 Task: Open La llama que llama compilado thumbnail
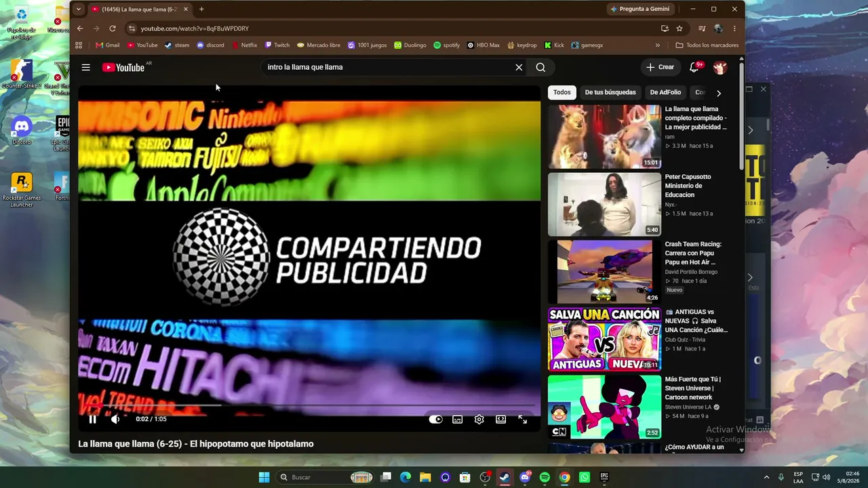[604, 136]
